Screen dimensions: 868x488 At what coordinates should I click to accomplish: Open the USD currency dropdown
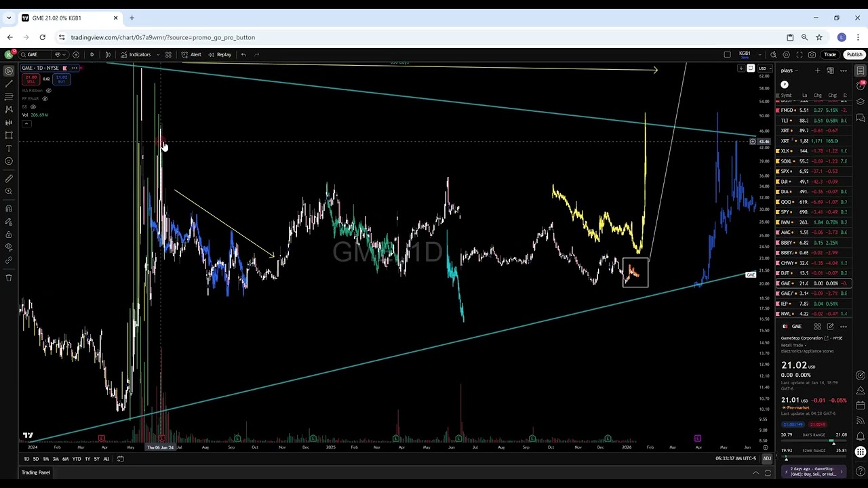point(764,68)
